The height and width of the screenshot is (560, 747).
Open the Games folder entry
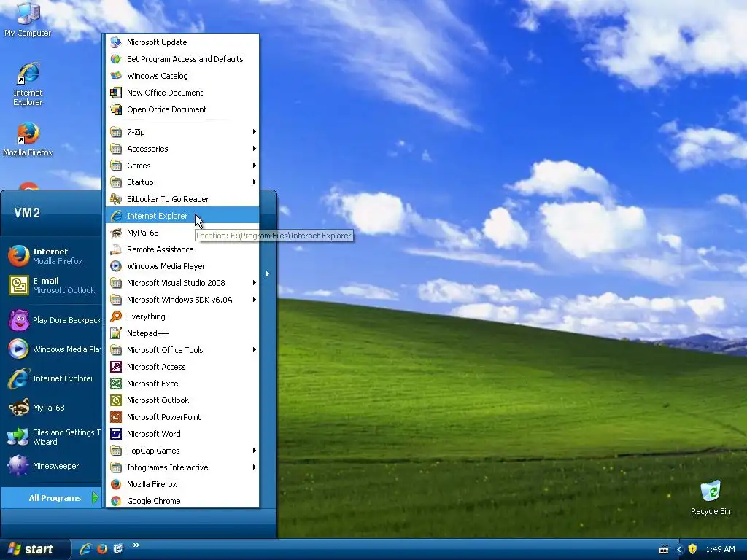(x=182, y=166)
